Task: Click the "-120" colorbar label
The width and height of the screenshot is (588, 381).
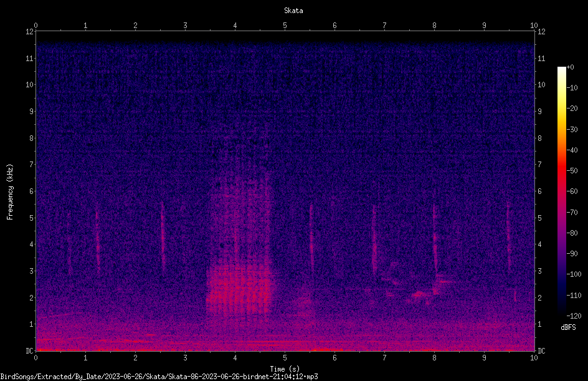Action: point(574,316)
